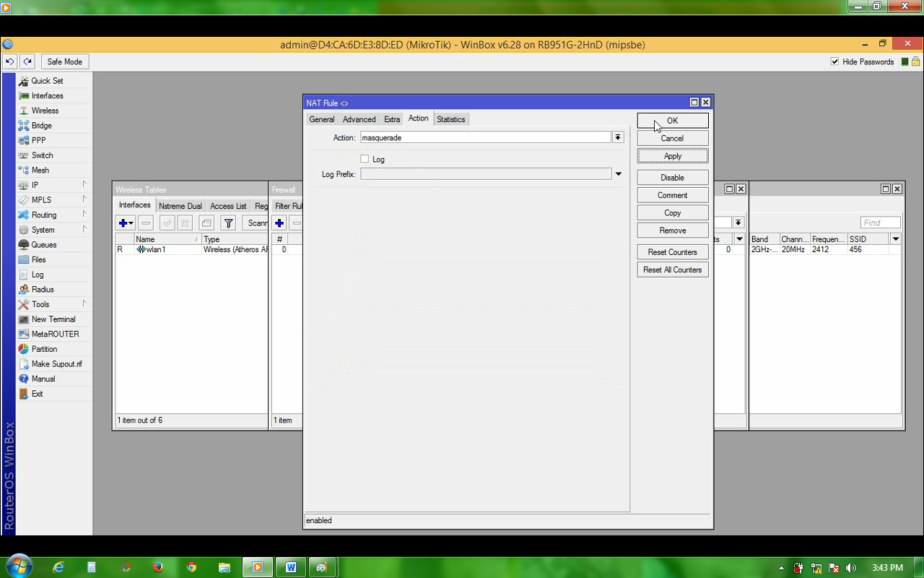
Task: Switch to the Advanced tab
Action: [359, 119]
